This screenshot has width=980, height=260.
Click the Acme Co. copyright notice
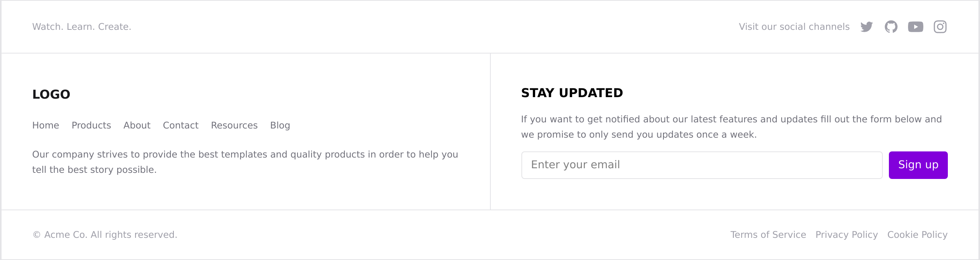click(x=105, y=235)
